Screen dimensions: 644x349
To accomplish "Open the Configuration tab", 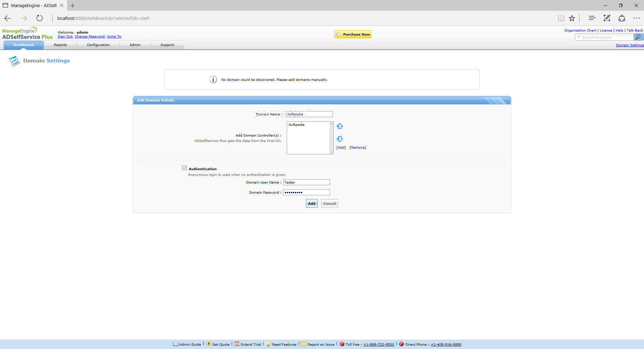I will 98,45.
